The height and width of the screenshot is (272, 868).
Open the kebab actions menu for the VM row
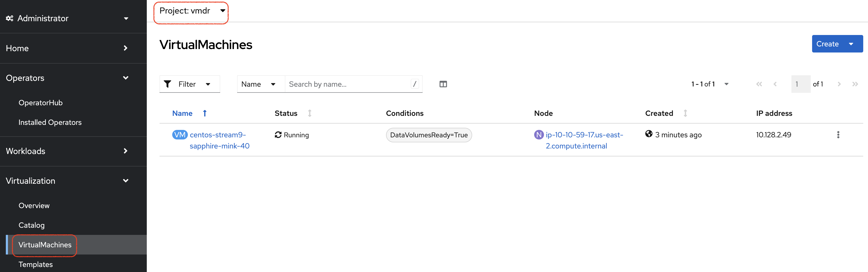[838, 135]
